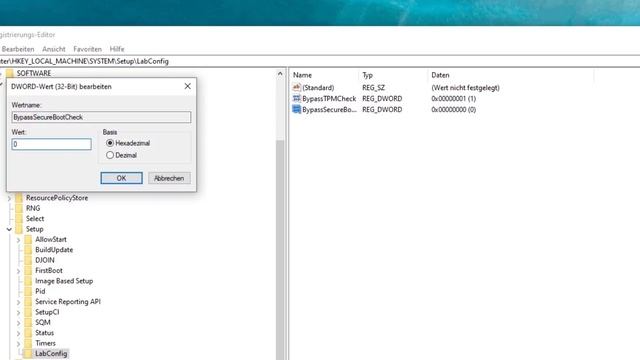Click the RNG folder icon

point(19,208)
